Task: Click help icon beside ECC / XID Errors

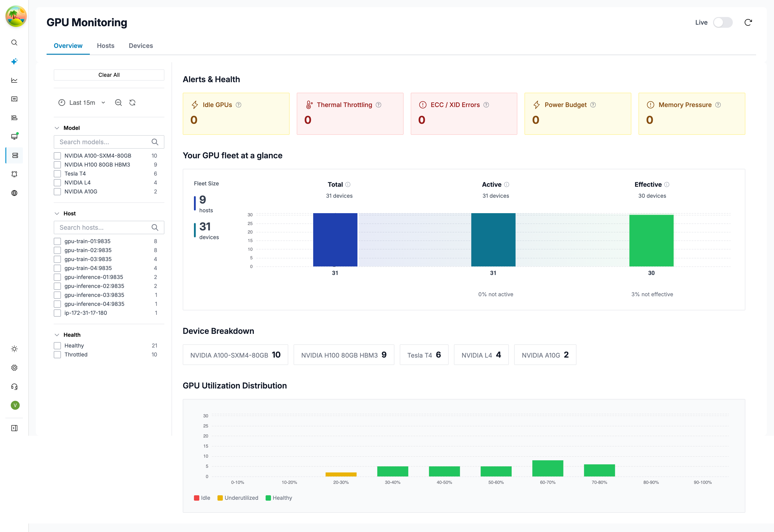Action: pos(486,105)
